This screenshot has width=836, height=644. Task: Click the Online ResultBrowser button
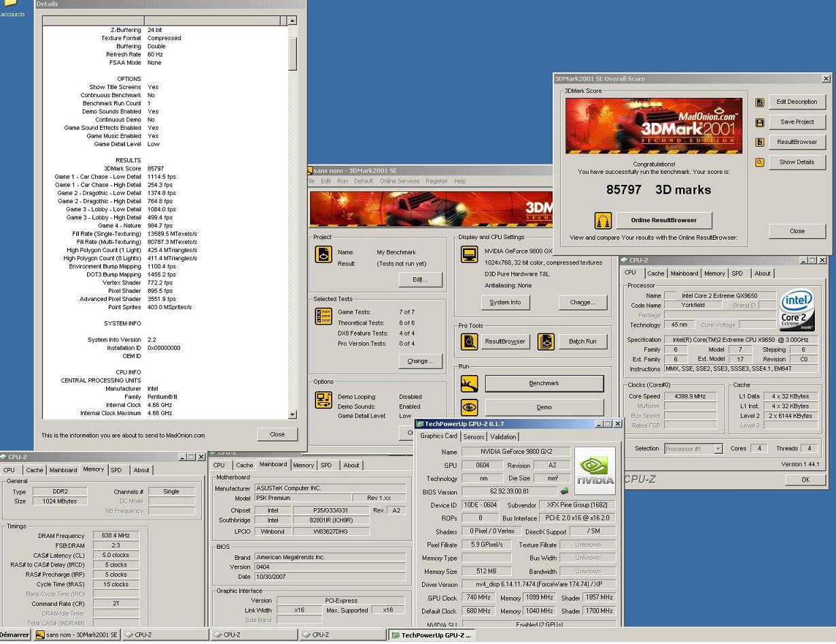(663, 220)
